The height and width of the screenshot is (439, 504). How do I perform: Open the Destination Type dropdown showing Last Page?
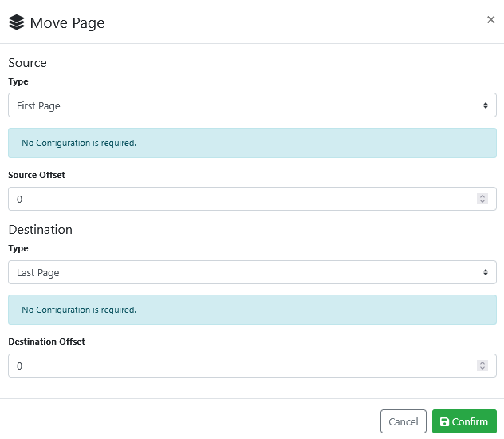click(252, 272)
